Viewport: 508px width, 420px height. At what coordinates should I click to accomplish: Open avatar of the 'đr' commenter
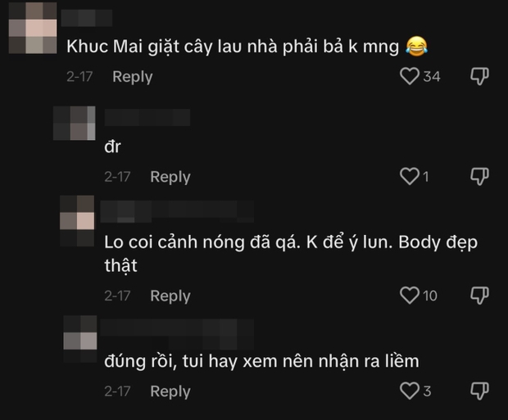click(x=75, y=123)
